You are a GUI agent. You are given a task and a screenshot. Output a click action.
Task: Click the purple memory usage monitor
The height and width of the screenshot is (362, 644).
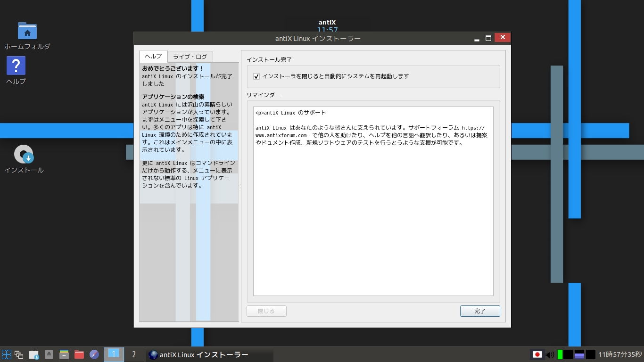[x=579, y=354]
